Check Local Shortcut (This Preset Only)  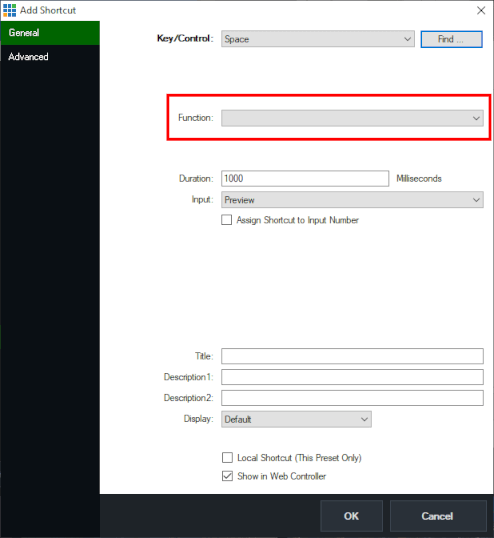click(227, 457)
